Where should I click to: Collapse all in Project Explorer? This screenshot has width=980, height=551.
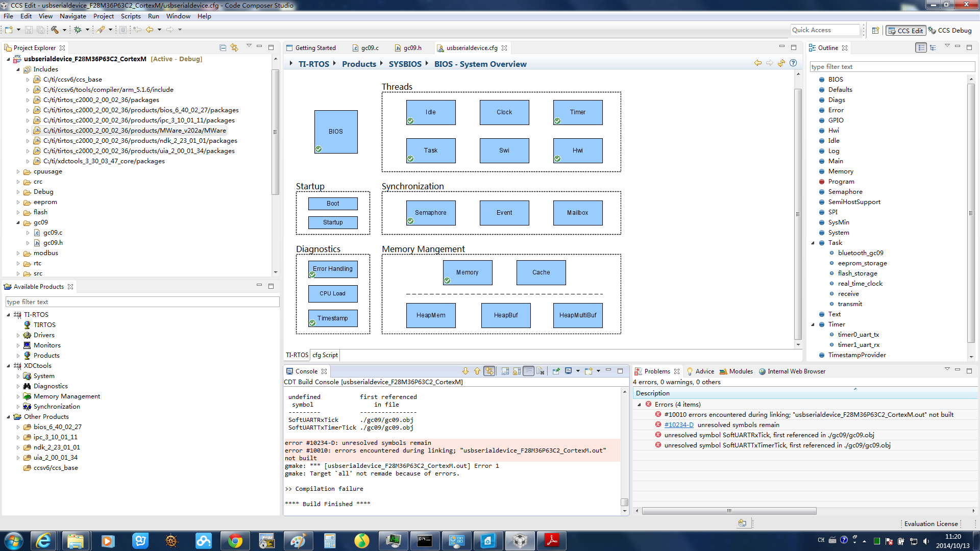223,47
